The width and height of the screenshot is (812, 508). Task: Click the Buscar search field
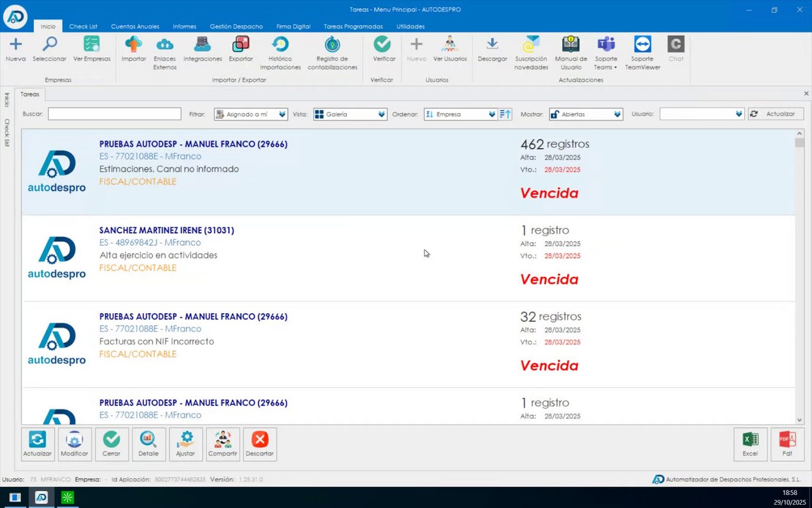(114, 114)
